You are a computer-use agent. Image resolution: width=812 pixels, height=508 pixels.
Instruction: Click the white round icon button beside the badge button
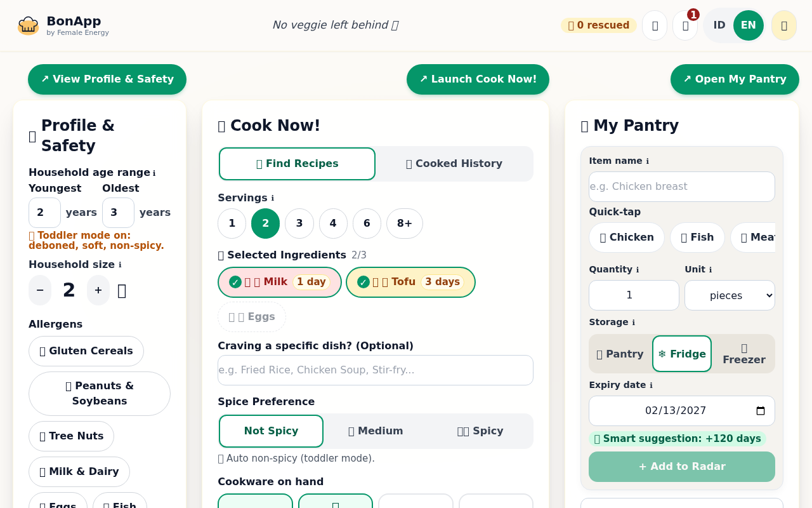click(655, 25)
